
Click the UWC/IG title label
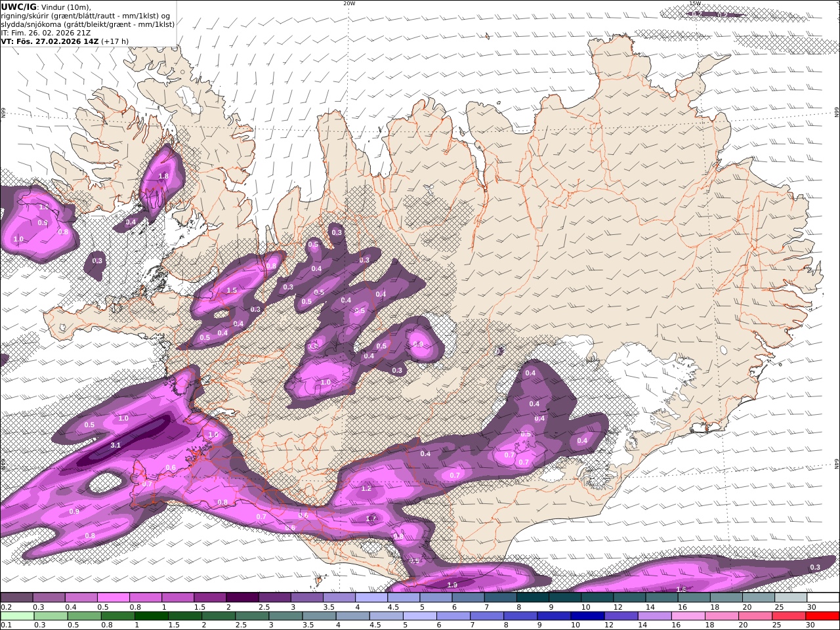coord(18,7)
